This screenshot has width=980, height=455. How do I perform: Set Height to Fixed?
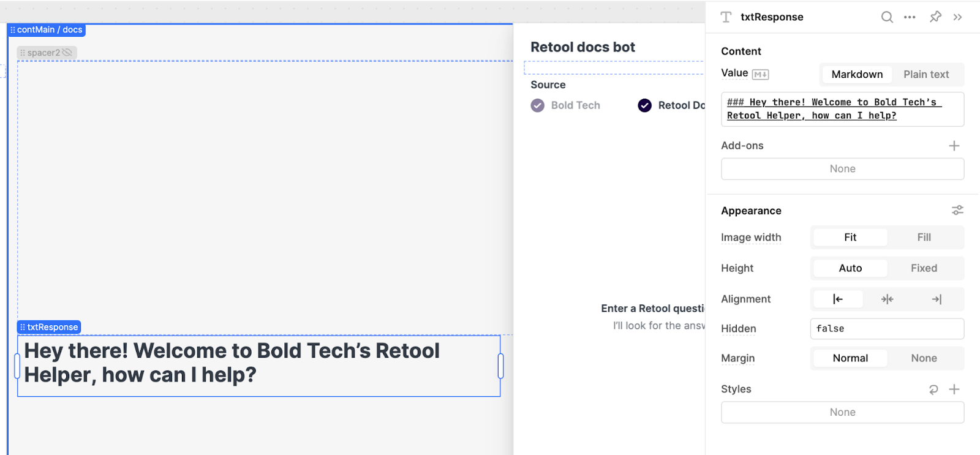[x=924, y=268]
